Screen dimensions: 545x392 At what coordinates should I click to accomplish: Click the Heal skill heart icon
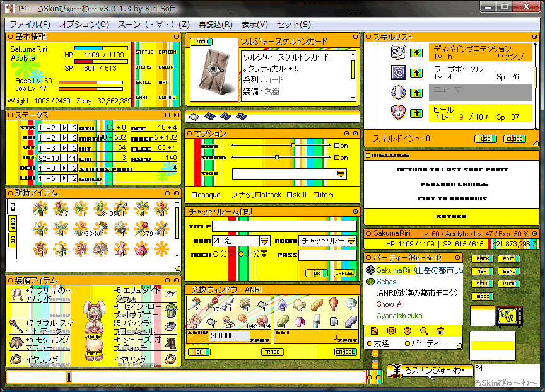(x=398, y=113)
